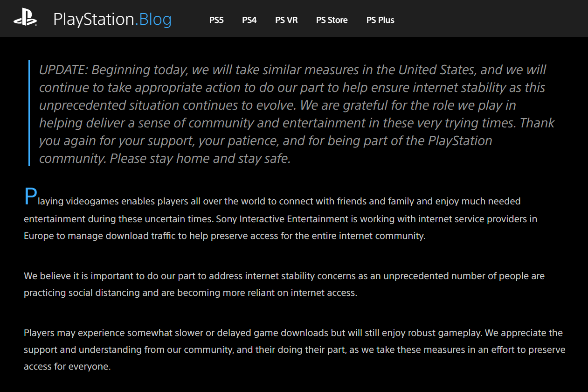Screen dimensions: 588x392
Task: Click the large blue drop cap P
Action: [x=30, y=197]
